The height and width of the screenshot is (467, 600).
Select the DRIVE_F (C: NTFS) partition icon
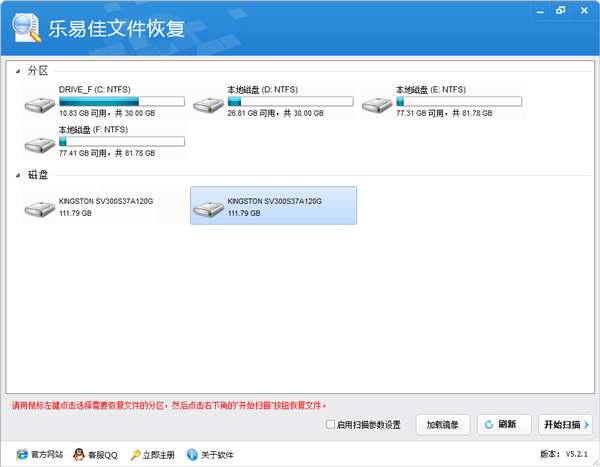point(40,105)
